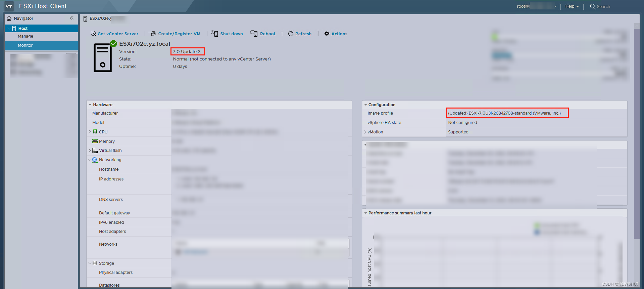Click the uptime value '0 days'
This screenshot has height=289, width=644.
pyautogui.click(x=180, y=67)
